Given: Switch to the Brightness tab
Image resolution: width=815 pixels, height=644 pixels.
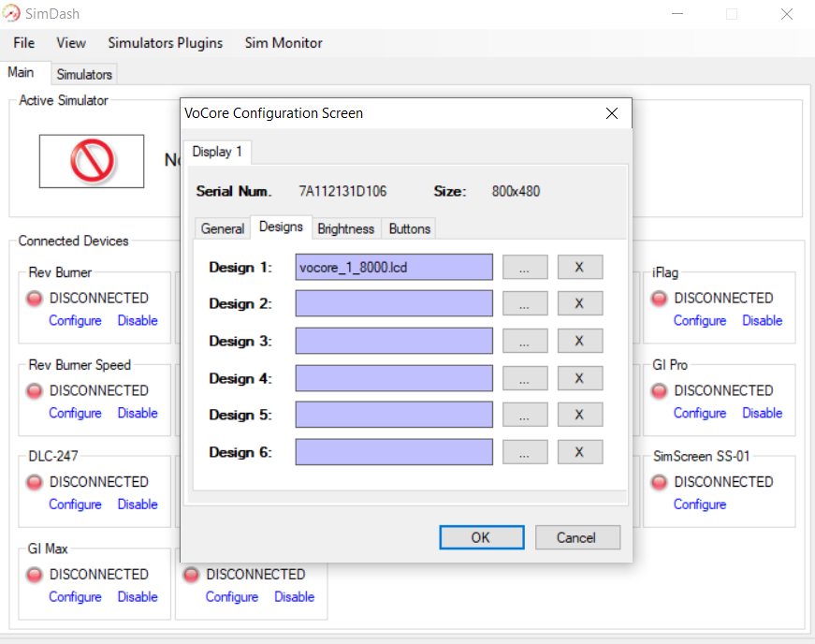Looking at the screenshot, I should point(345,228).
